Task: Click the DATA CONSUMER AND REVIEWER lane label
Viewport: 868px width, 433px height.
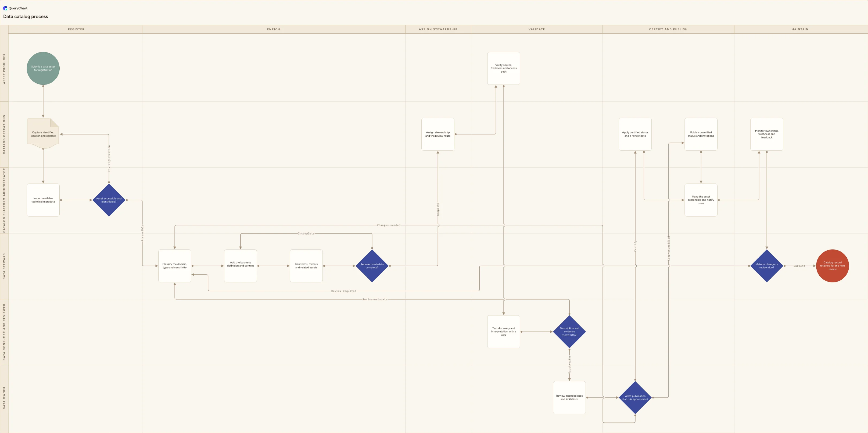Action: pos(4,332)
